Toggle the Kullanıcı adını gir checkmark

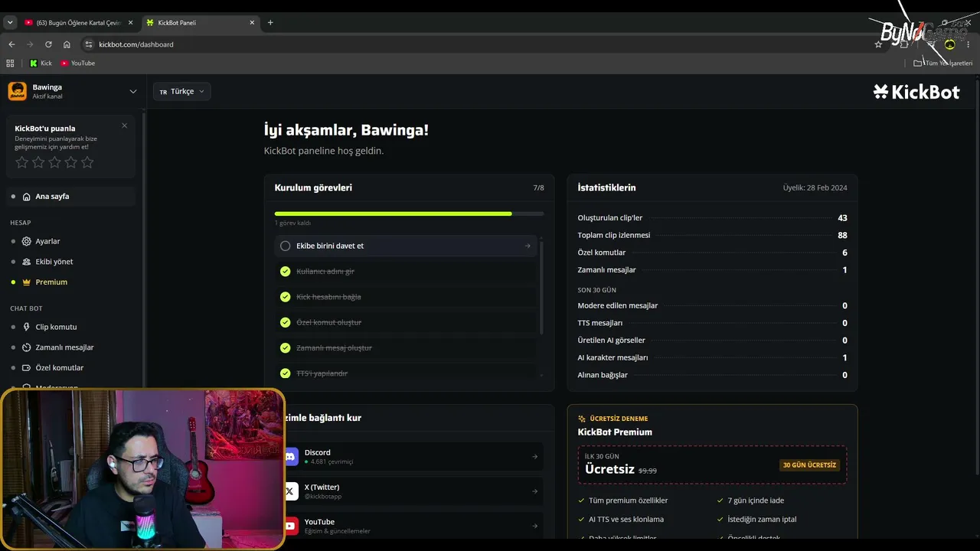point(286,271)
